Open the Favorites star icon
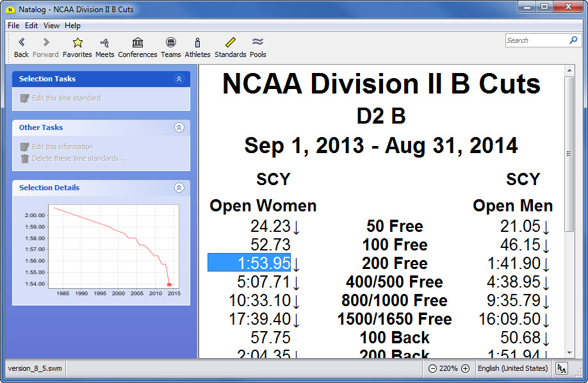 tap(78, 42)
